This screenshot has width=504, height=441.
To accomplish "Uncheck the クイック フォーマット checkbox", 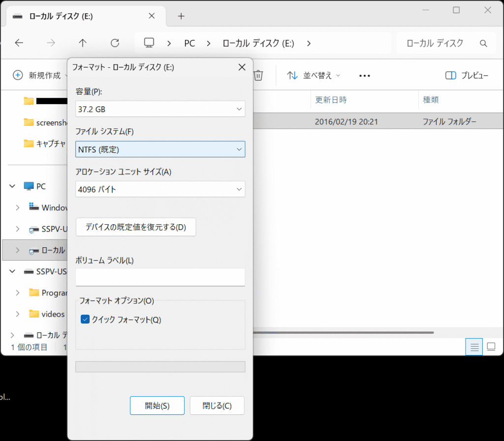I will click(85, 320).
